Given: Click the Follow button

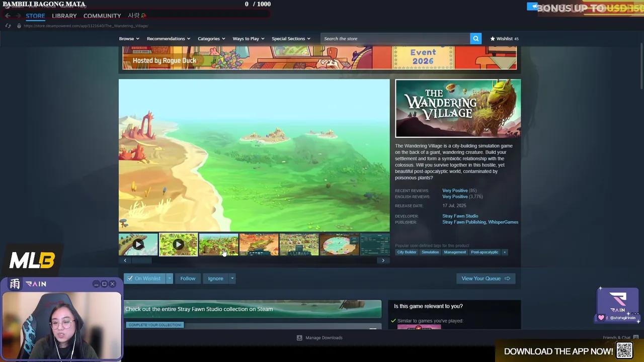Looking at the screenshot, I should [x=188, y=279].
